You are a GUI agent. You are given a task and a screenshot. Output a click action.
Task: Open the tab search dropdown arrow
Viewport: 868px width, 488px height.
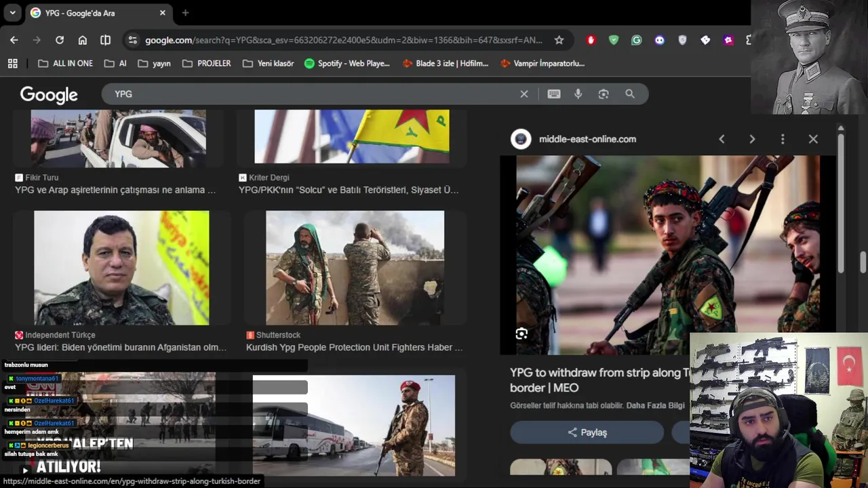12,13
